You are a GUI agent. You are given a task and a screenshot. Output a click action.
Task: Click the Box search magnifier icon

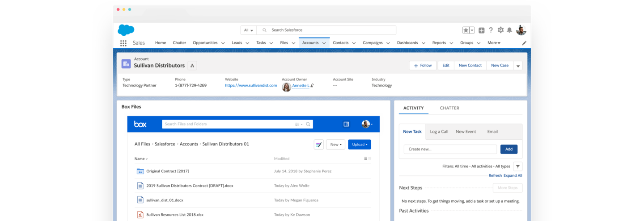click(x=308, y=124)
